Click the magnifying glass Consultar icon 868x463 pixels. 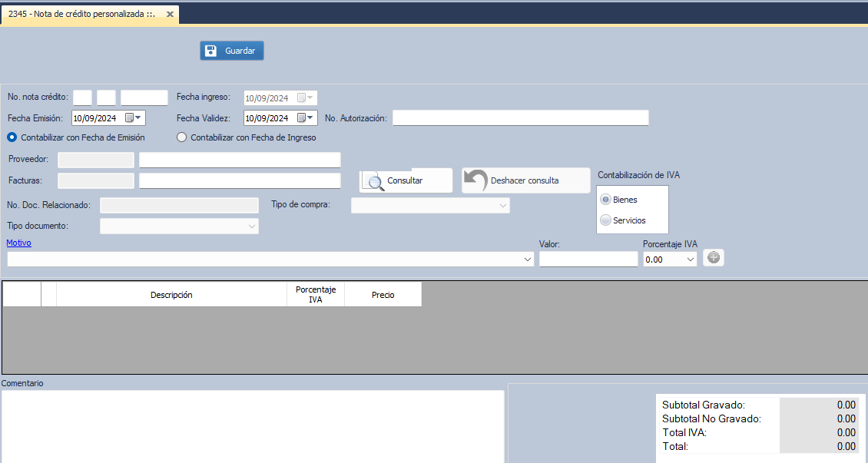pos(375,181)
